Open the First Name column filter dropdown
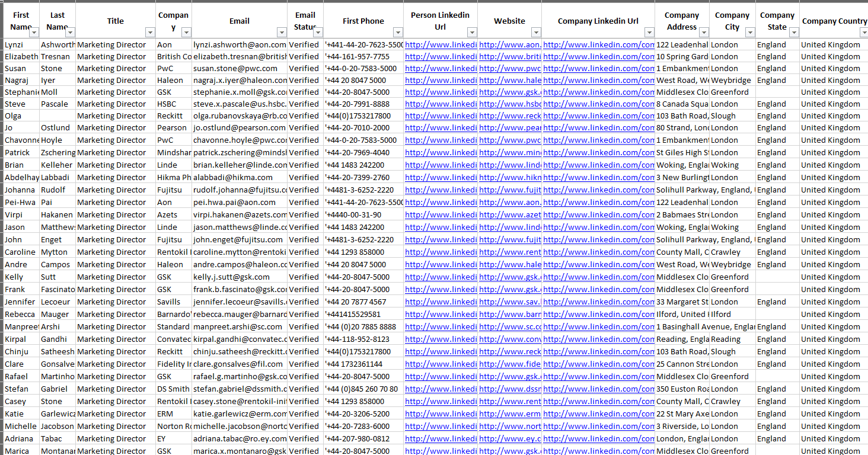This screenshot has width=868, height=455. tap(34, 33)
